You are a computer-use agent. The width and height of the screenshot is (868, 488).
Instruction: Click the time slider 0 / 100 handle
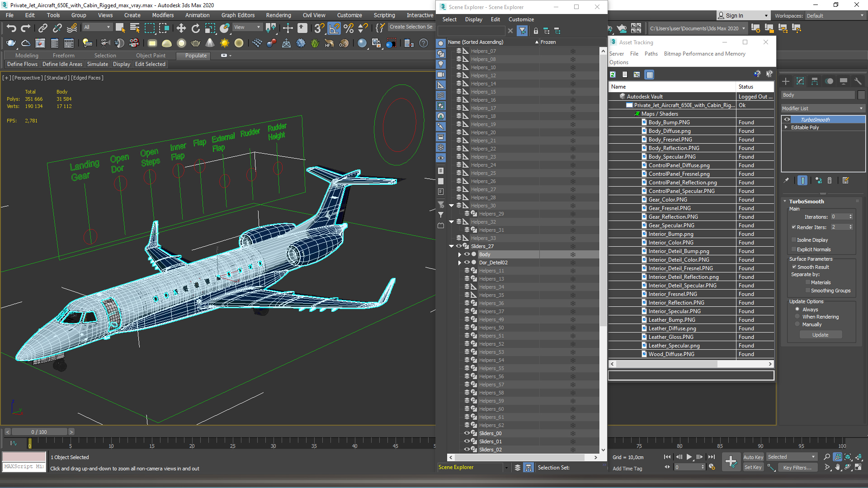(x=39, y=432)
